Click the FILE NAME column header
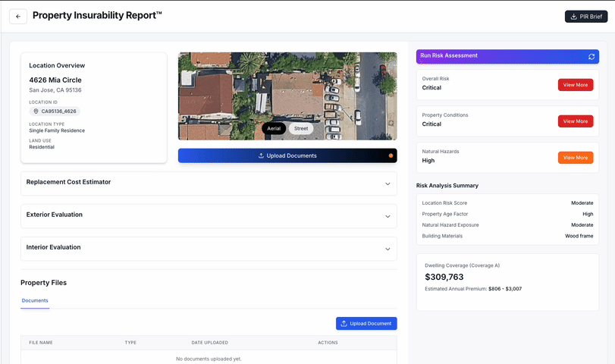615x364 pixels. coord(41,343)
